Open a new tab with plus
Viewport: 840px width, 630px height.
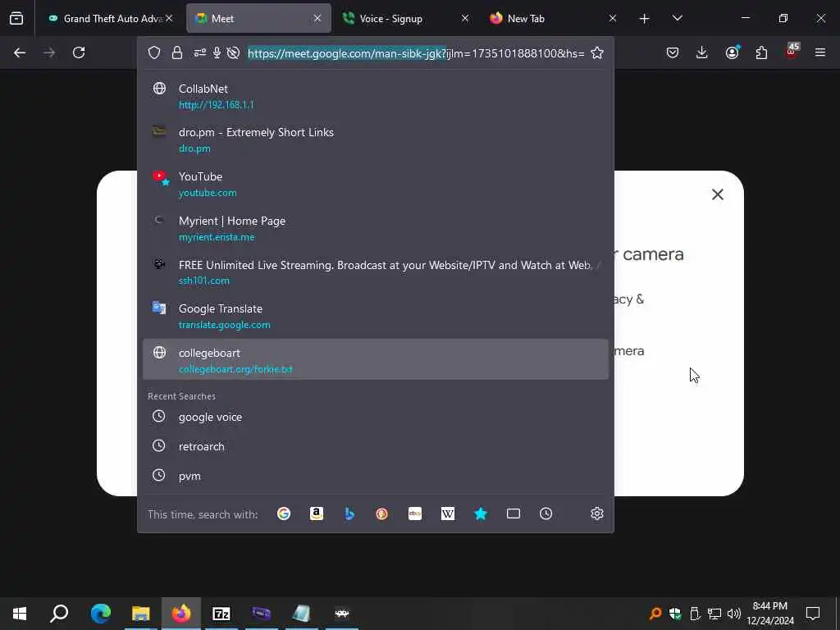click(x=645, y=19)
